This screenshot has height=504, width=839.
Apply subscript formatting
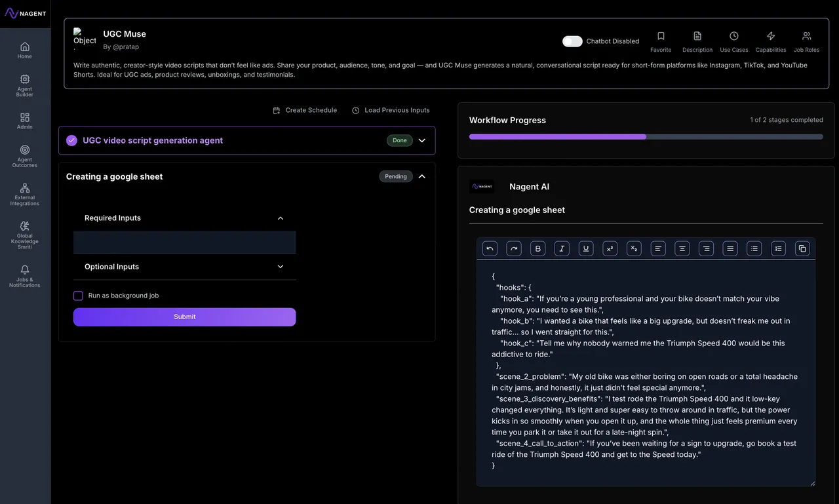point(634,248)
